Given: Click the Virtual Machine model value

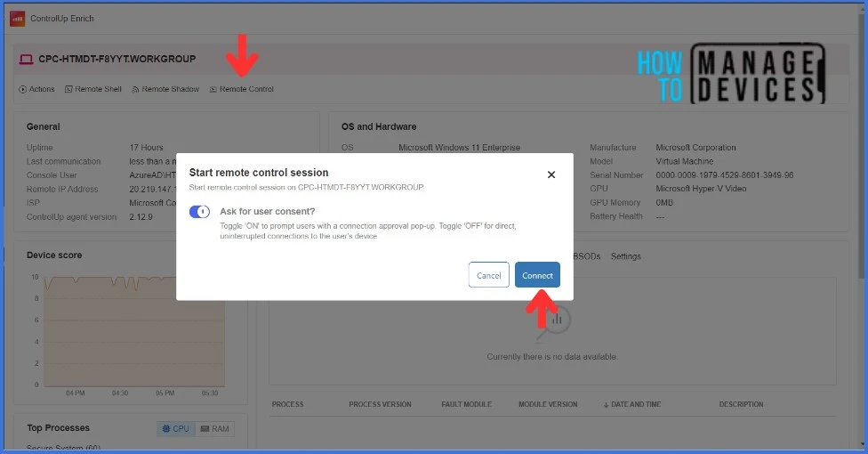Looking at the screenshot, I should 684,161.
